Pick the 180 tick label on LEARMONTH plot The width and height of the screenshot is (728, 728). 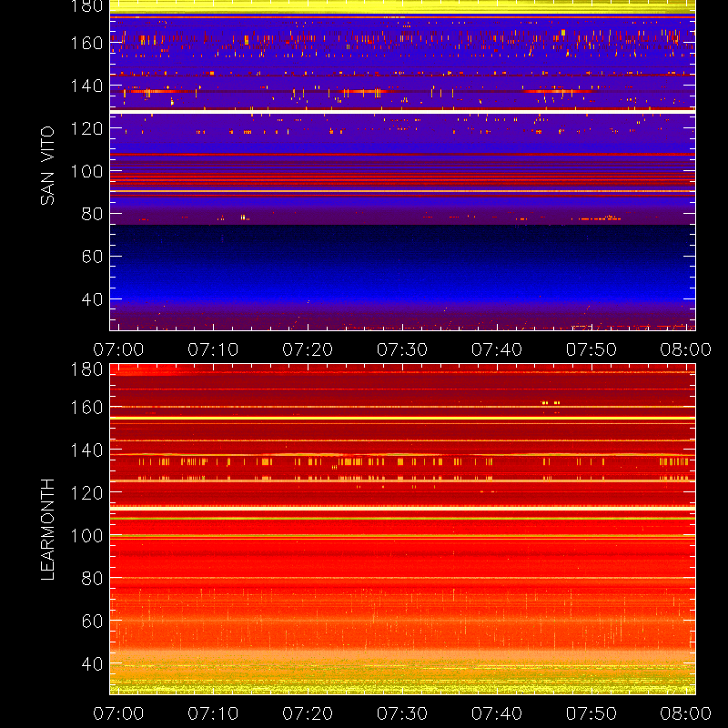coord(86,369)
